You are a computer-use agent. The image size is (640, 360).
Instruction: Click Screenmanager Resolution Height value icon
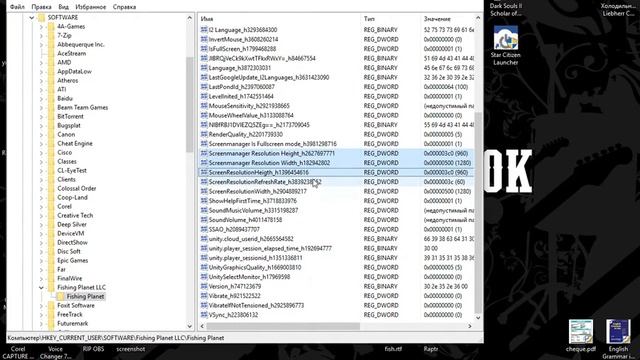click(204, 153)
